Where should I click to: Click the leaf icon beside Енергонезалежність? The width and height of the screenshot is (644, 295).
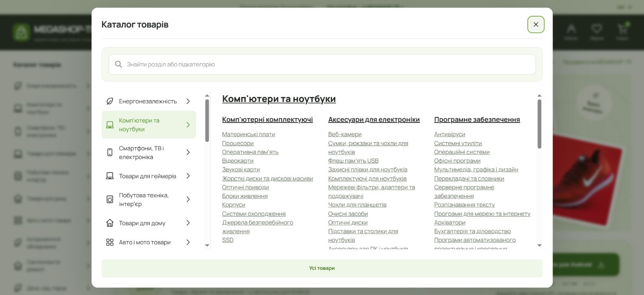click(110, 101)
